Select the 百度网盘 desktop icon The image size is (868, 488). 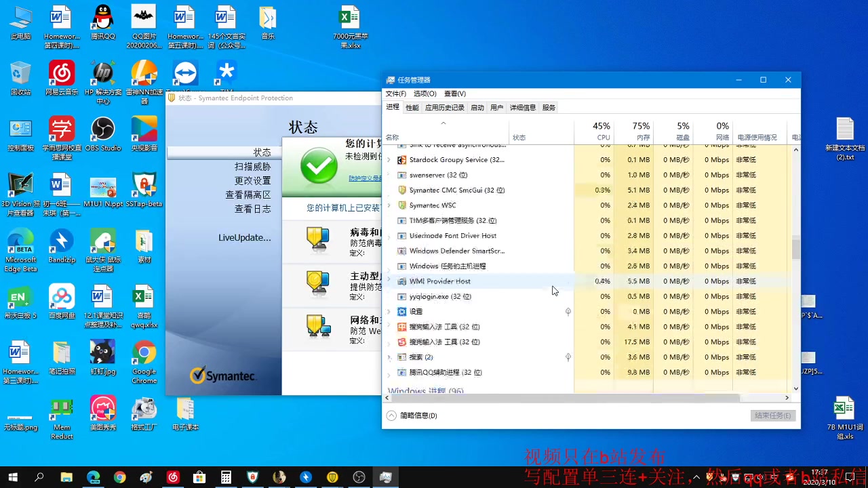62,301
